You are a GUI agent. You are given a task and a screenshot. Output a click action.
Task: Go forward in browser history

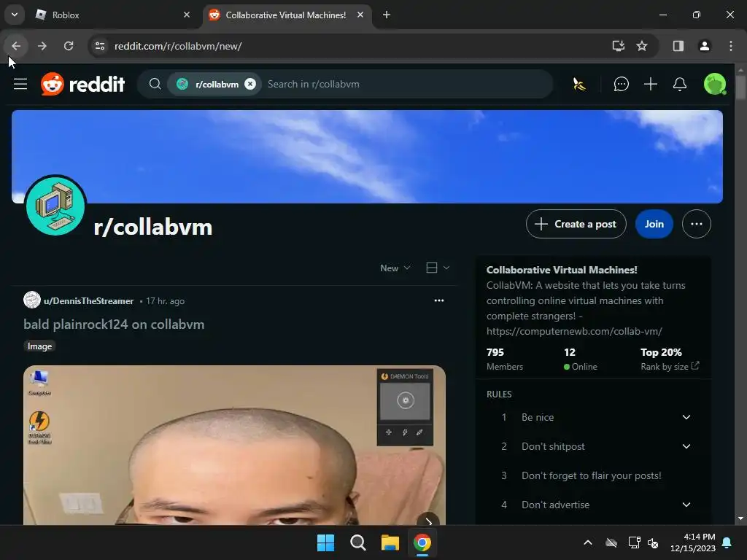pyautogui.click(x=42, y=46)
